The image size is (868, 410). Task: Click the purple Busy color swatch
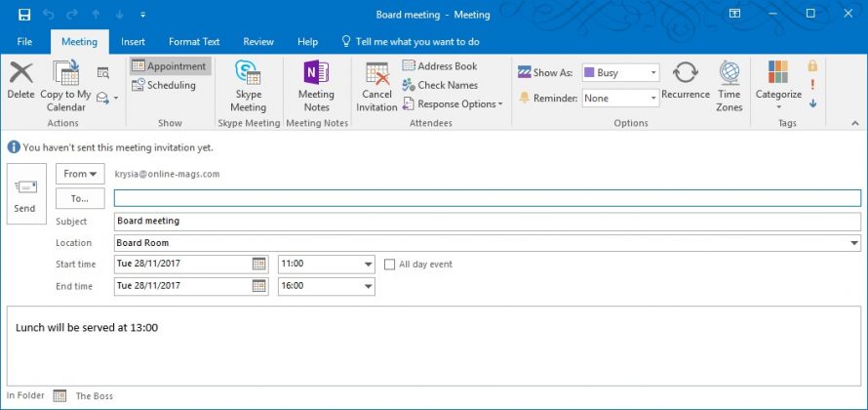(x=589, y=72)
